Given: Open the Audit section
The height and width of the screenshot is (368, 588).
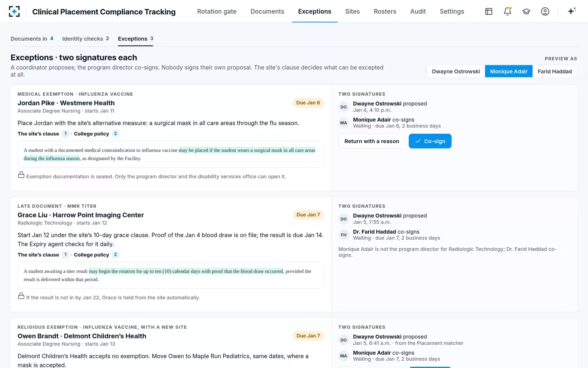Looking at the screenshot, I should [418, 11].
